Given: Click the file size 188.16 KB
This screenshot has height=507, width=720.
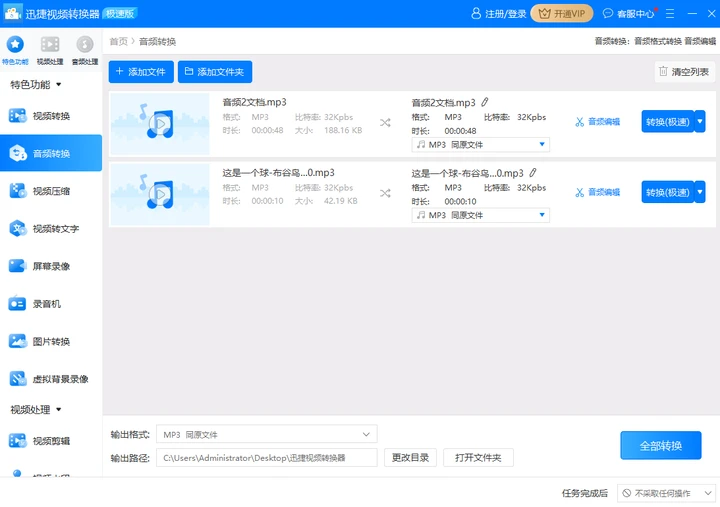Looking at the screenshot, I should [x=343, y=130].
